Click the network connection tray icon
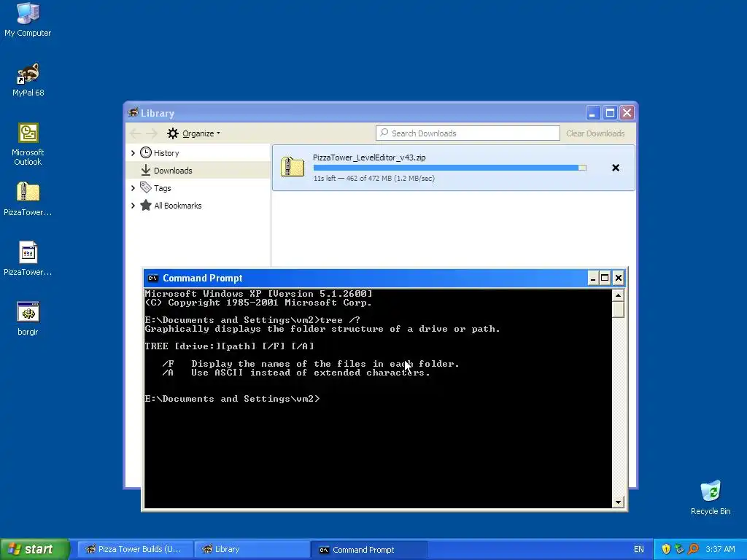 [x=679, y=549]
